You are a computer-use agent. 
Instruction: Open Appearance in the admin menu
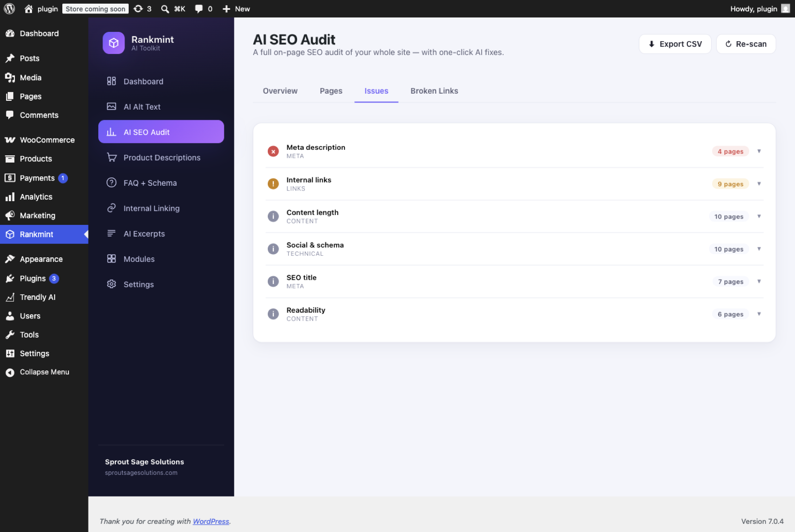[44, 259]
